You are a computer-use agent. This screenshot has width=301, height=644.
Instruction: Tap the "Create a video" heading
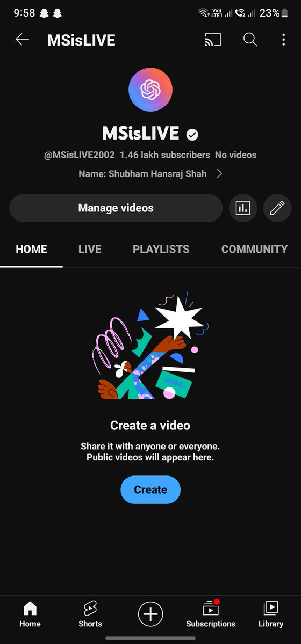150,426
